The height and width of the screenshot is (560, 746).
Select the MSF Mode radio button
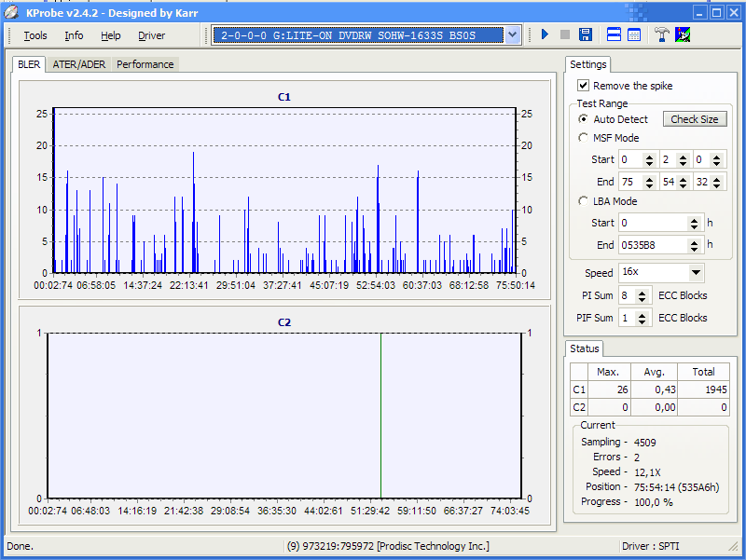tap(584, 138)
